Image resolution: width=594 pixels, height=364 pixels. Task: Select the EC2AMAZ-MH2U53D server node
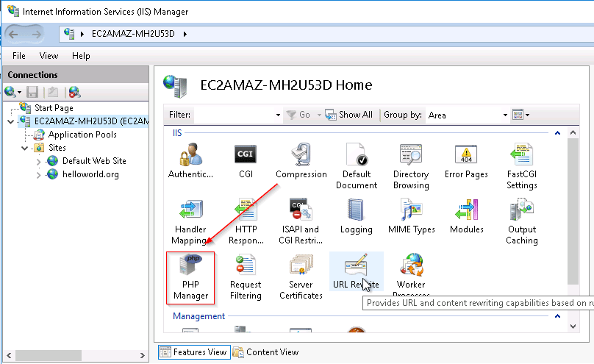(x=91, y=121)
